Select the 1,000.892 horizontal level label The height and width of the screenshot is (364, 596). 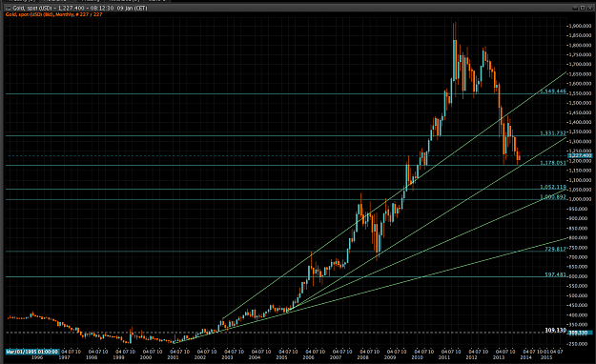click(x=553, y=197)
